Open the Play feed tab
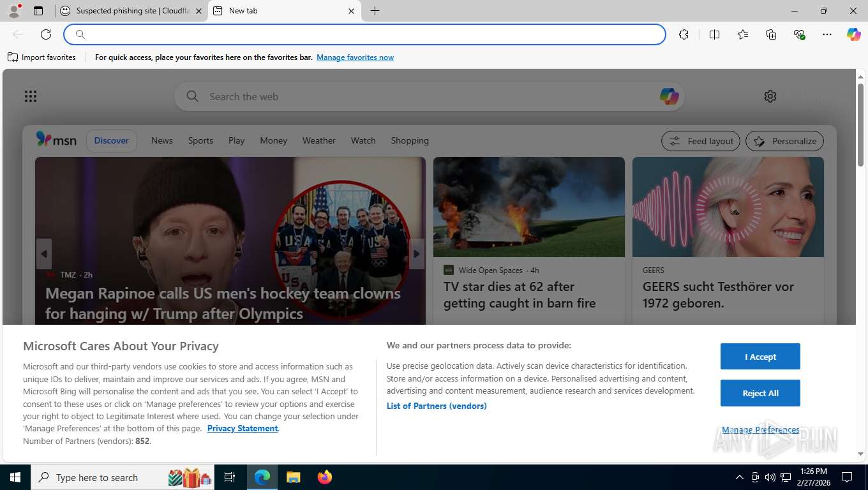The height and width of the screenshot is (490, 868). click(x=237, y=140)
